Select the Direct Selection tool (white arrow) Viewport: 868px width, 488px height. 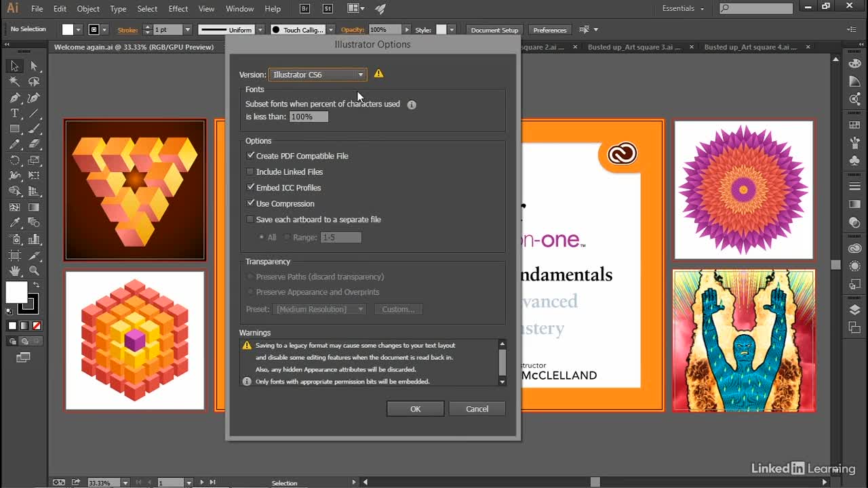34,66
